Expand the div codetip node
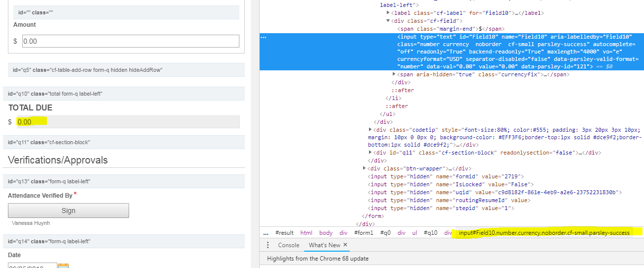 tap(370, 129)
